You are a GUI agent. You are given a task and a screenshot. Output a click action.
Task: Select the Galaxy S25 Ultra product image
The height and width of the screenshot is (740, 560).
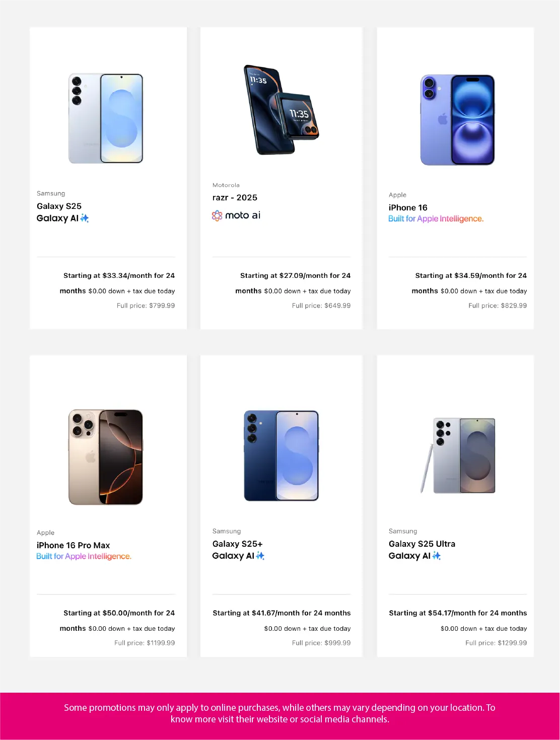click(x=458, y=456)
